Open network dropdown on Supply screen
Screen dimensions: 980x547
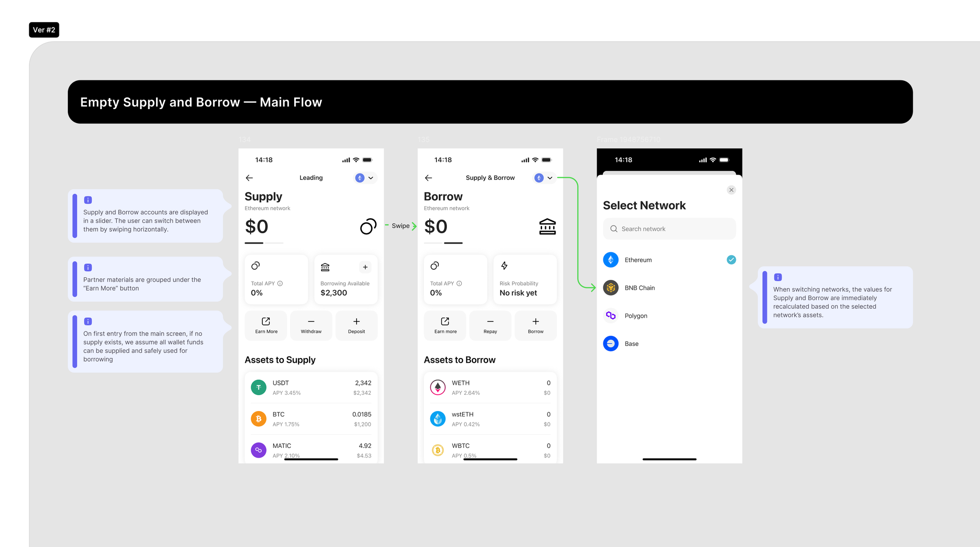click(366, 178)
